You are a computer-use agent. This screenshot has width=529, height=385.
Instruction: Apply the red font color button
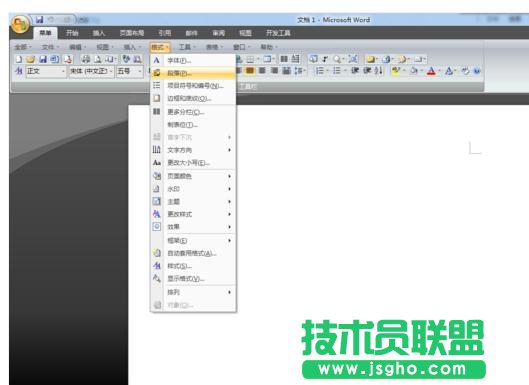tap(431, 71)
